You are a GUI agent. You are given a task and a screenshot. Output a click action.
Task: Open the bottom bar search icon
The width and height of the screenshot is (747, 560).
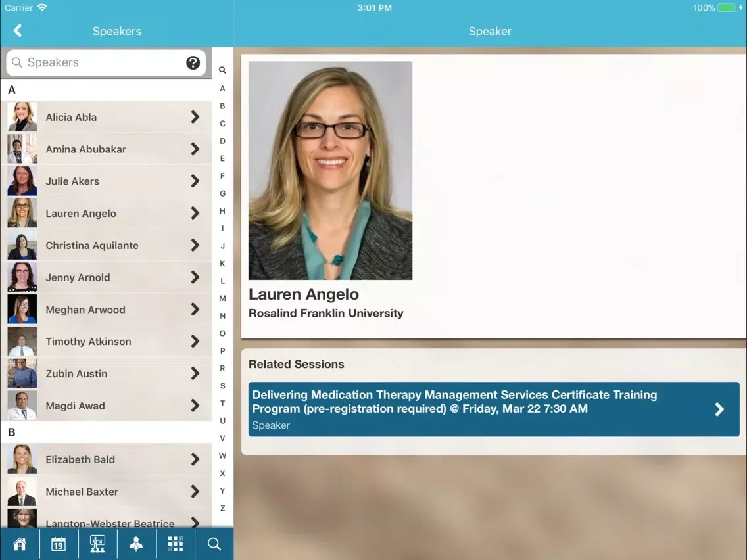[214, 544]
